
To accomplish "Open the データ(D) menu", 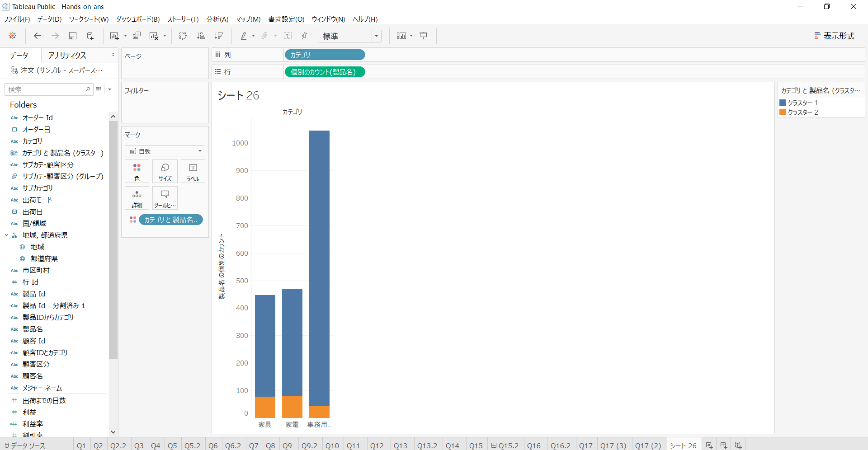I will [x=49, y=19].
